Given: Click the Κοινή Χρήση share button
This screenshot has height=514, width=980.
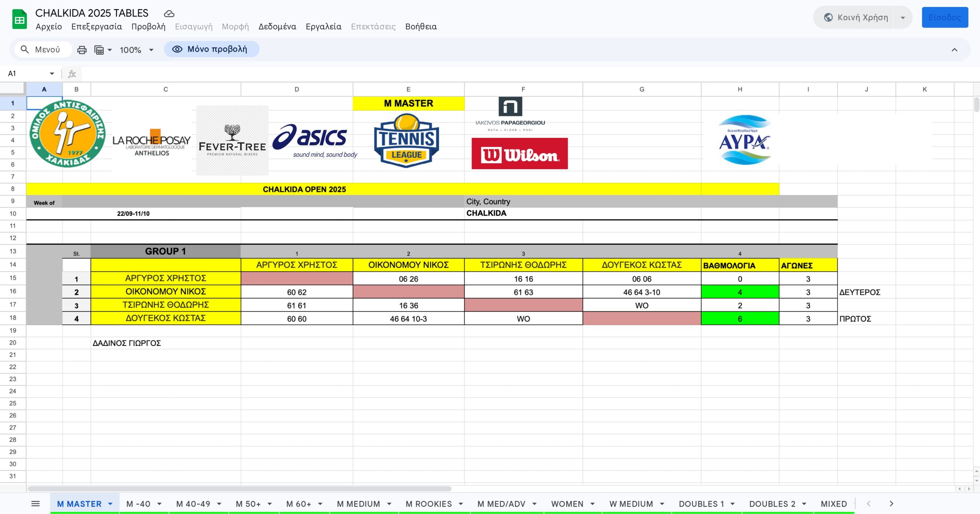Looking at the screenshot, I should (x=856, y=18).
